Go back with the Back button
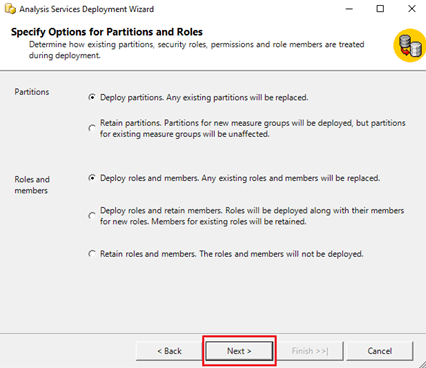 (x=169, y=351)
